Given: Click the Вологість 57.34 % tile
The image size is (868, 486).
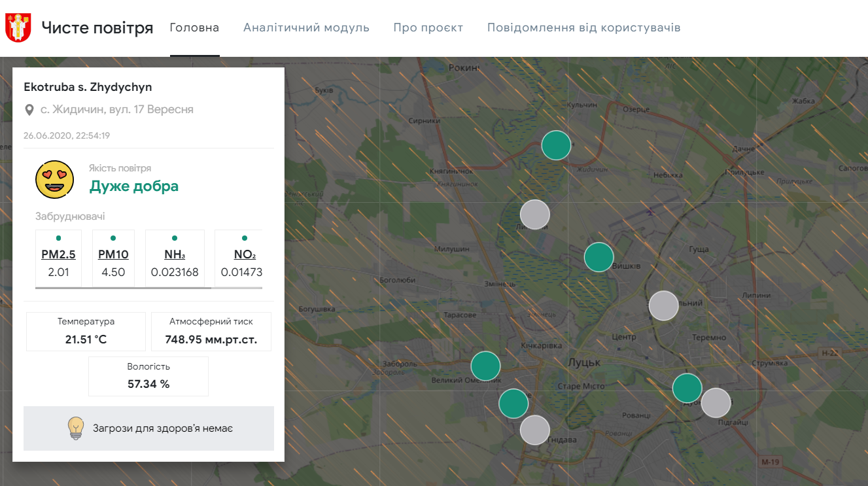Looking at the screenshot, I should pos(148,376).
